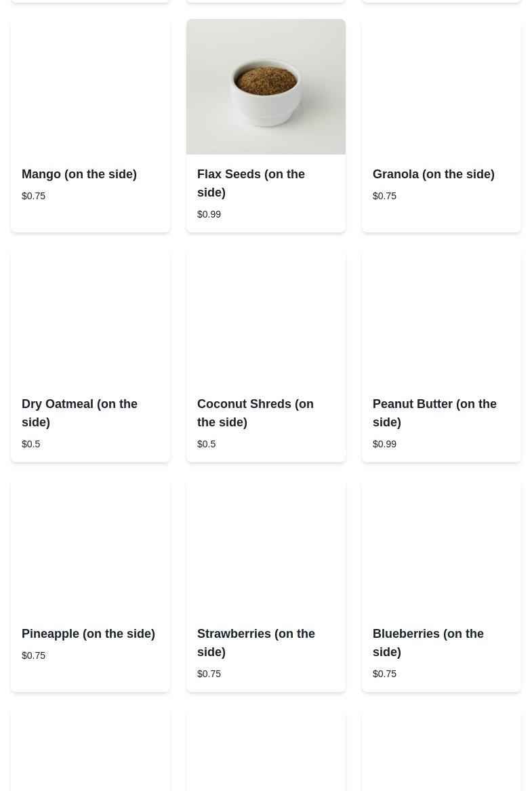Click the Flax Seeds (on the side) title
Image resolution: width=532 pixels, height=791 pixels.
pos(251,183)
